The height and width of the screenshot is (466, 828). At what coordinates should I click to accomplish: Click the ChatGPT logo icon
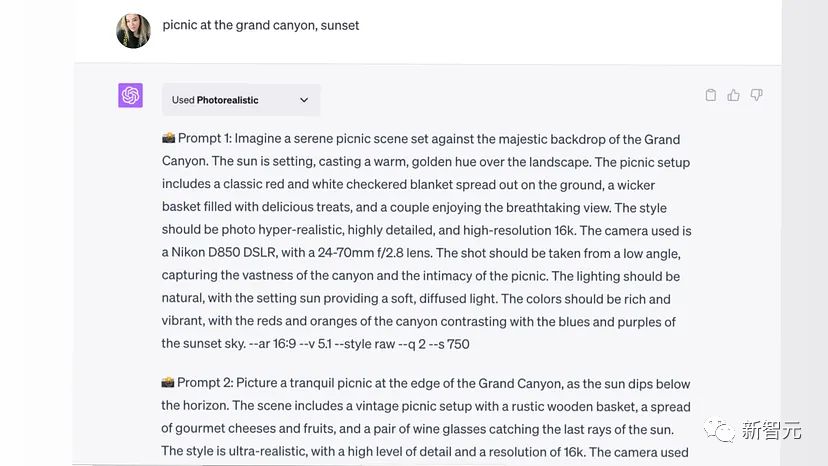(131, 96)
